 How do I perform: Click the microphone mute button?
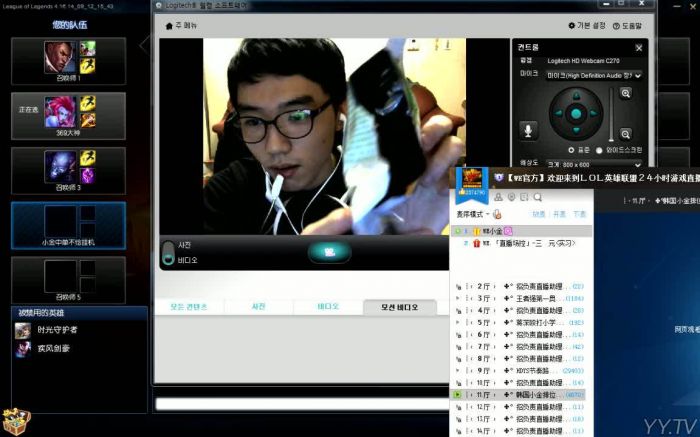click(x=528, y=129)
